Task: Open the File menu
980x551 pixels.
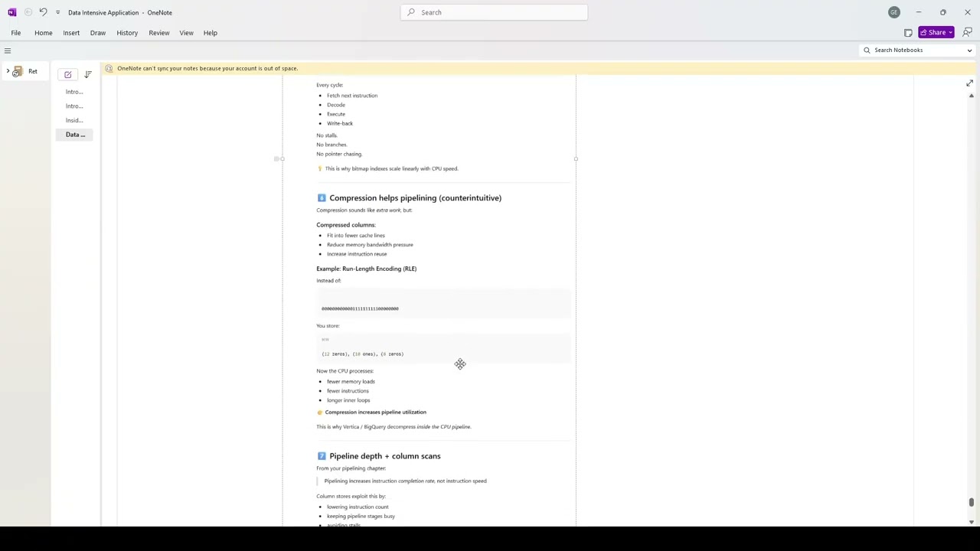Action: click(16, 33)
